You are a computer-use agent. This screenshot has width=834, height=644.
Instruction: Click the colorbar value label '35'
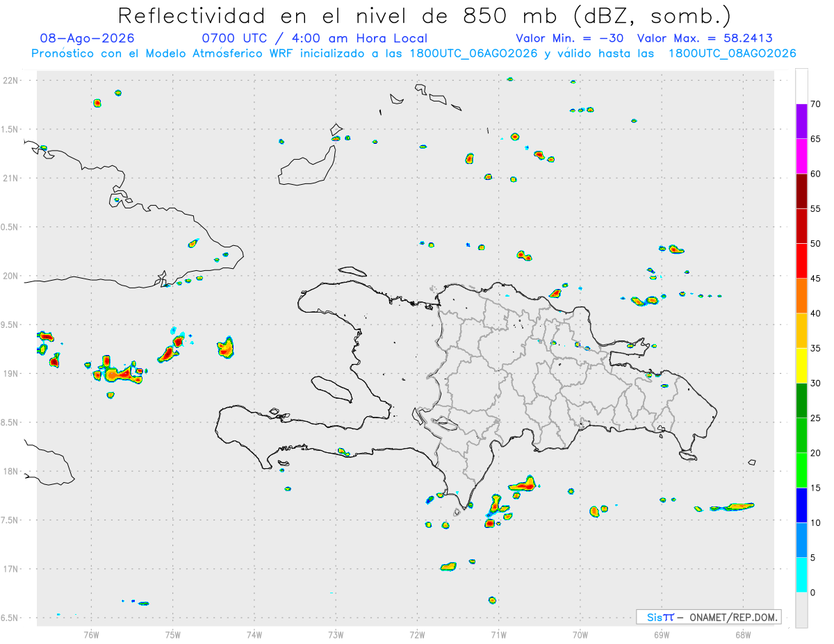pos(815,348)
